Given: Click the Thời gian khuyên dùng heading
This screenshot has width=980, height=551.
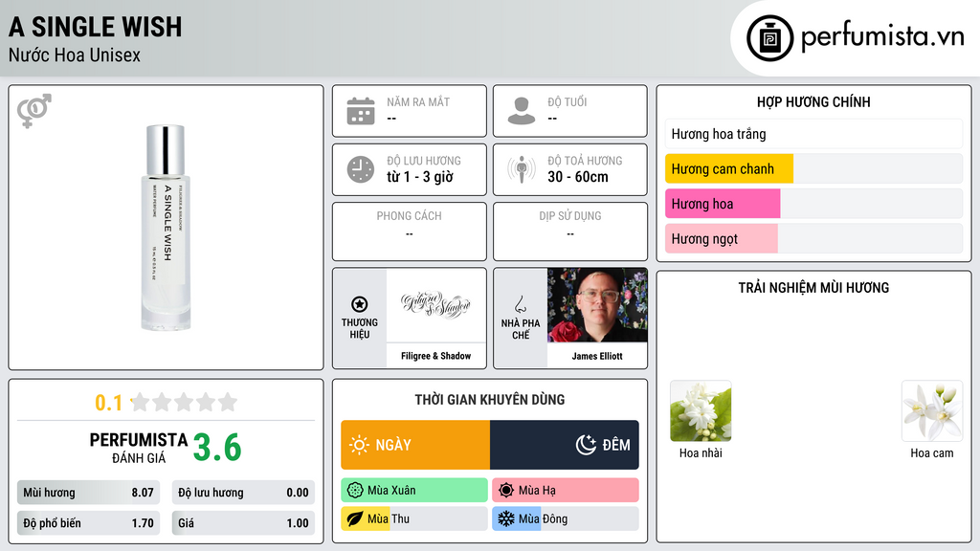Looking at the screenshot, I should (490, 399).
